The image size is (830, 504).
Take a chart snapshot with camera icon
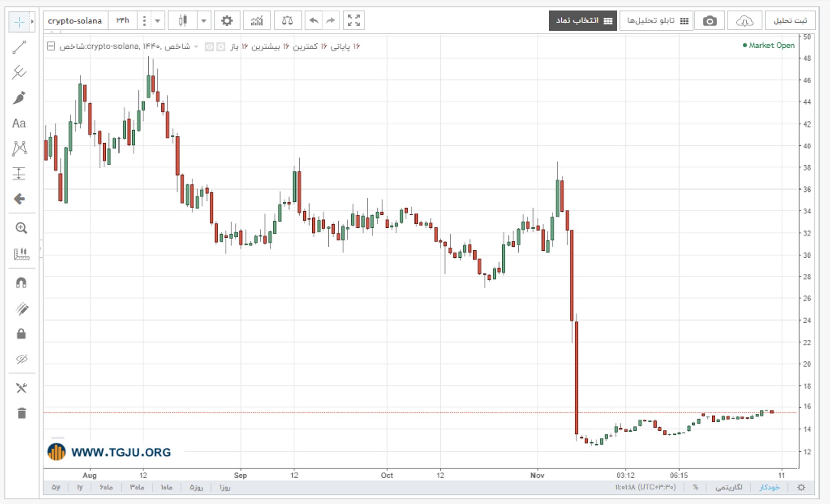pos(709,21)
